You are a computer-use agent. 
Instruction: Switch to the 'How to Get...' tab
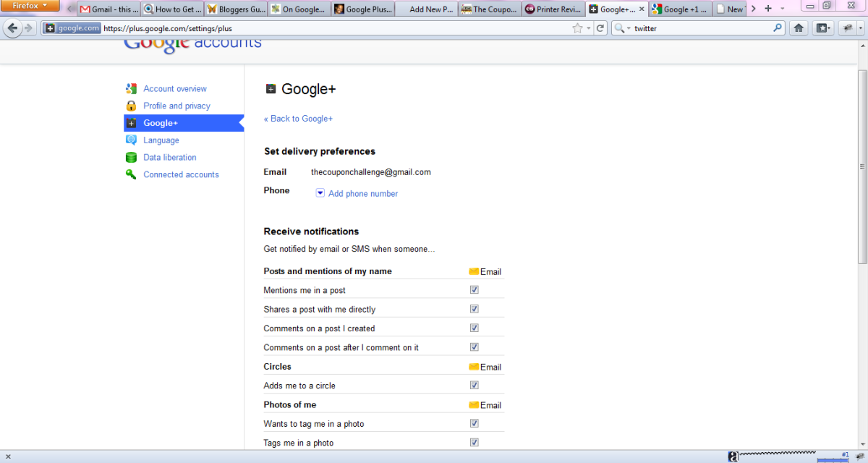[x=172, y=9]
